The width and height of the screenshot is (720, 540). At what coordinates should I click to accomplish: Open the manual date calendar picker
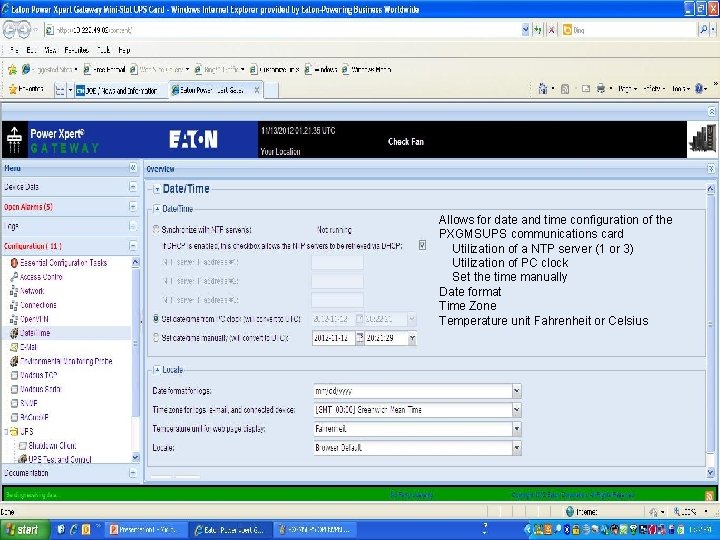(360, 338)
